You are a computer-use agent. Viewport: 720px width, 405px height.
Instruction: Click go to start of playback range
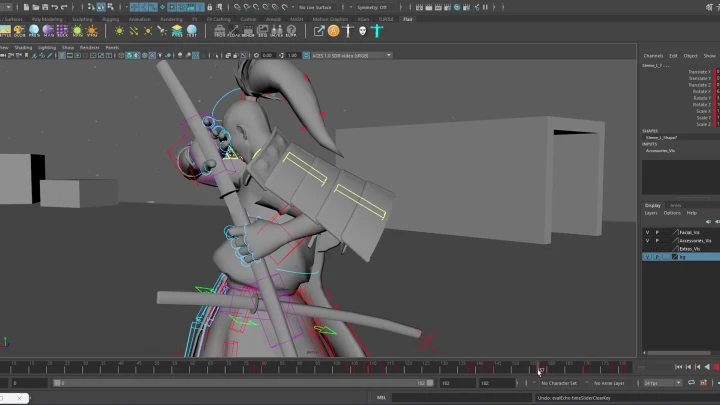click(x=678, y=367)
